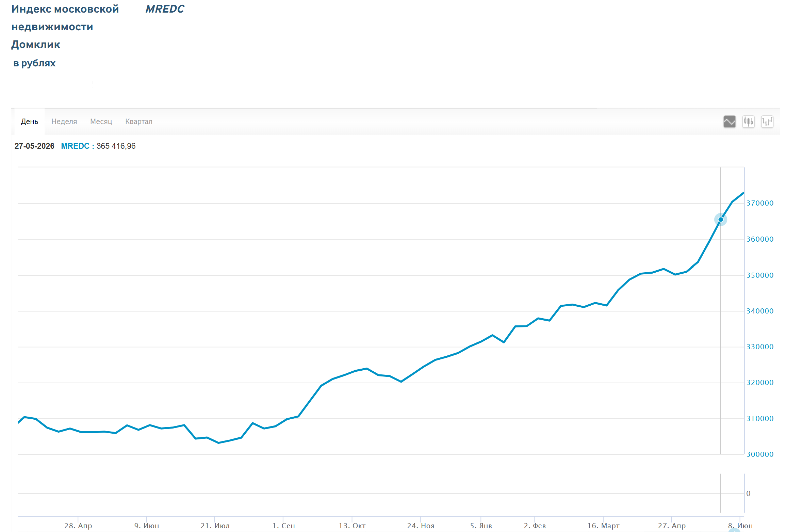This screenshot has width=786, height=532.
Task: Click the 330000 axis label
Action: [x=760, y=347]
